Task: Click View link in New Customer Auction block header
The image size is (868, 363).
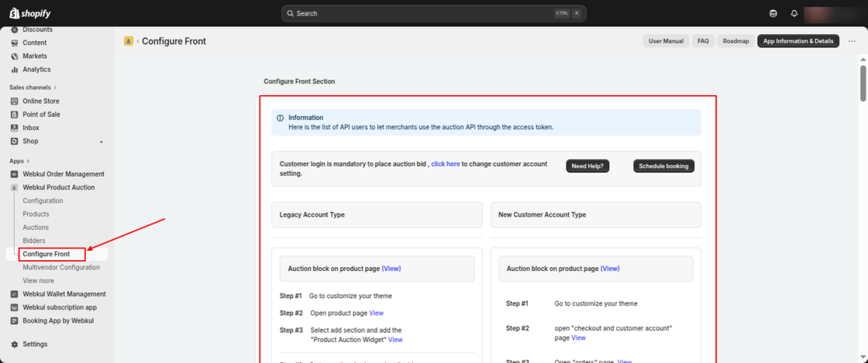Action: coord(610,269)
